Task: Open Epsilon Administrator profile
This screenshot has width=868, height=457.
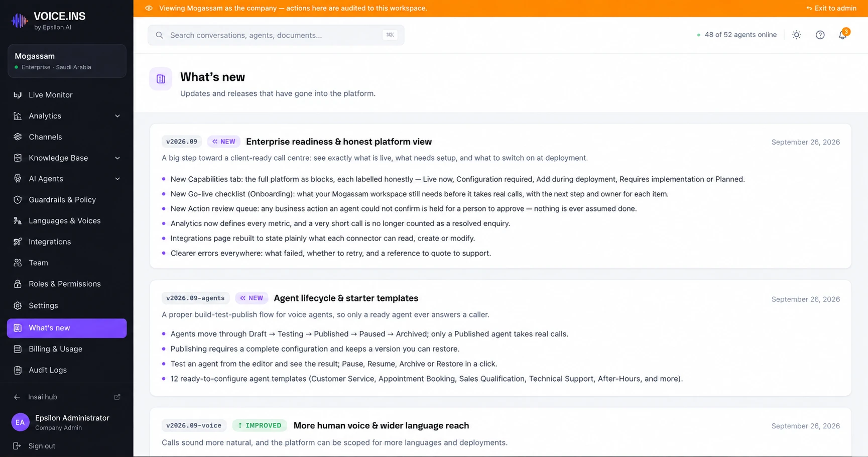Action: pos(67,422)
